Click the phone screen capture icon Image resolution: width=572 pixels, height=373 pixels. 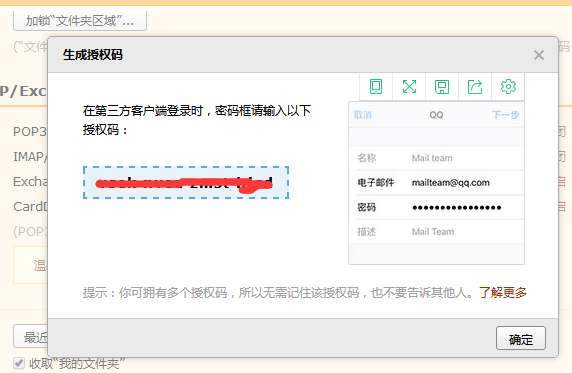click(376, 87)
